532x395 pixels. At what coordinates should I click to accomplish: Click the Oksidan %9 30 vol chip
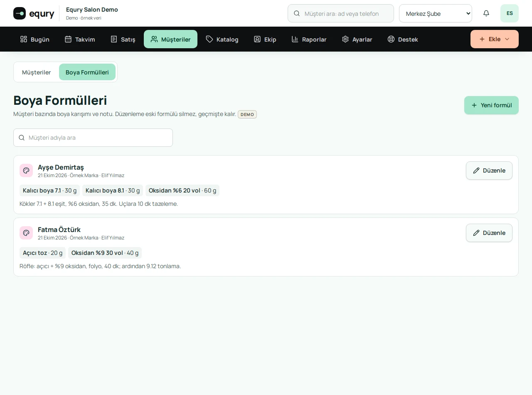pos(105,253)
